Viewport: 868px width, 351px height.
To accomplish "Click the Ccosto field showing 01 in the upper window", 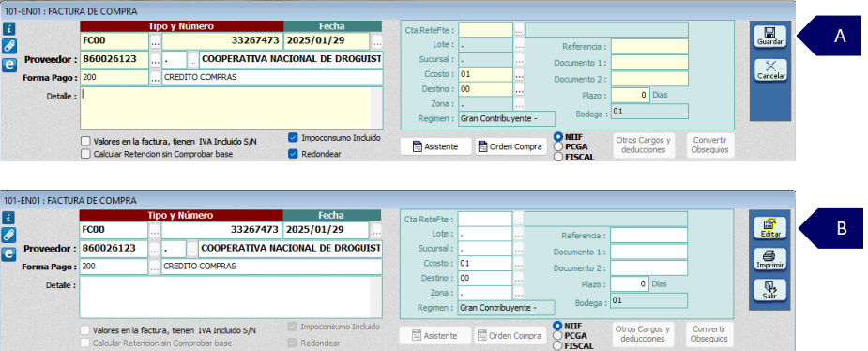I will [485, 74].
